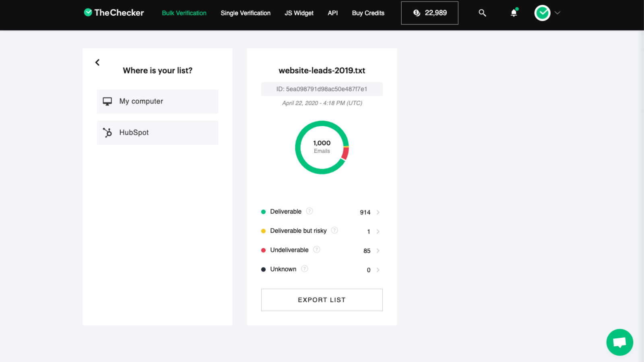
Task: Open the search magnifier icon
Action: point(482,12)
